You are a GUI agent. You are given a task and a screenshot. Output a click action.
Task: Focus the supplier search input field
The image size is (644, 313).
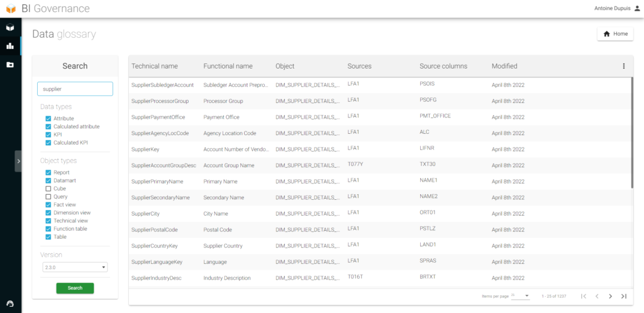coord(75,89)
